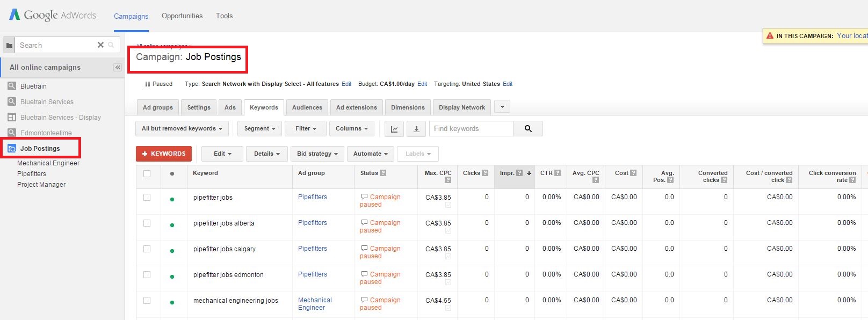Click Edit link next to Budget
Screen dimensions: 868x320
[x=422, y=84]
